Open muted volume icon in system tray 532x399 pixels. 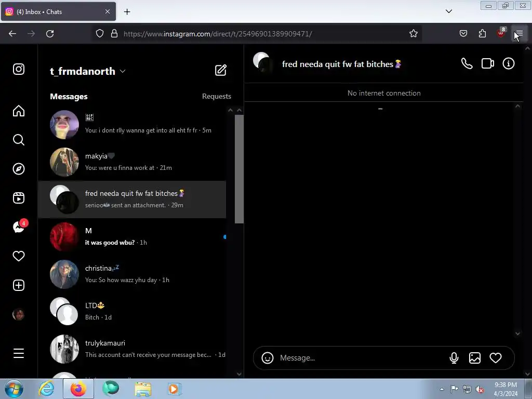pos(480,390)
